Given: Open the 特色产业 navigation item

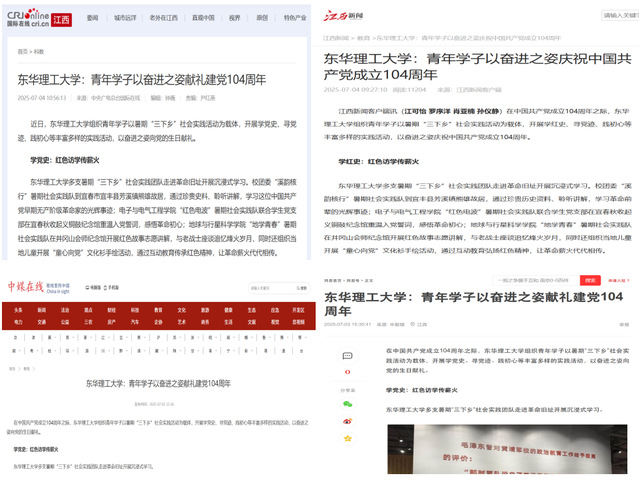Looking at the screenshot, I should click(x=295, y=18).
